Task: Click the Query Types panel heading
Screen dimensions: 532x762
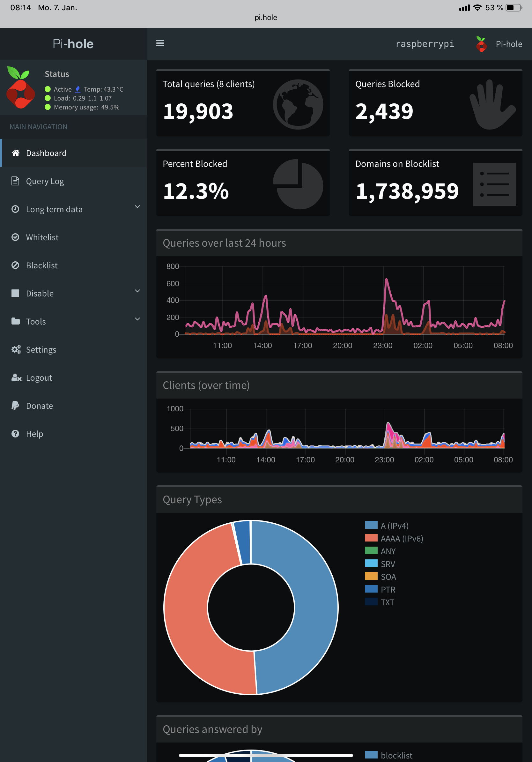Action: 192,499
